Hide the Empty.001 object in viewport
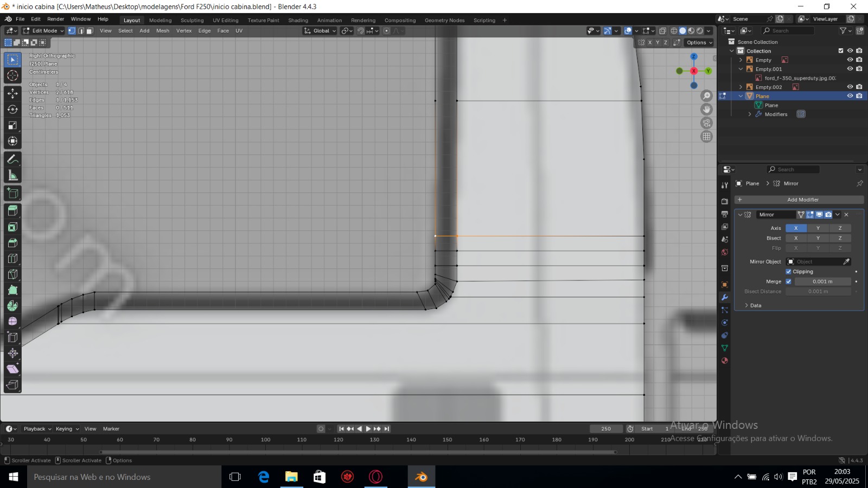The image size is (868, 488). 850,69
